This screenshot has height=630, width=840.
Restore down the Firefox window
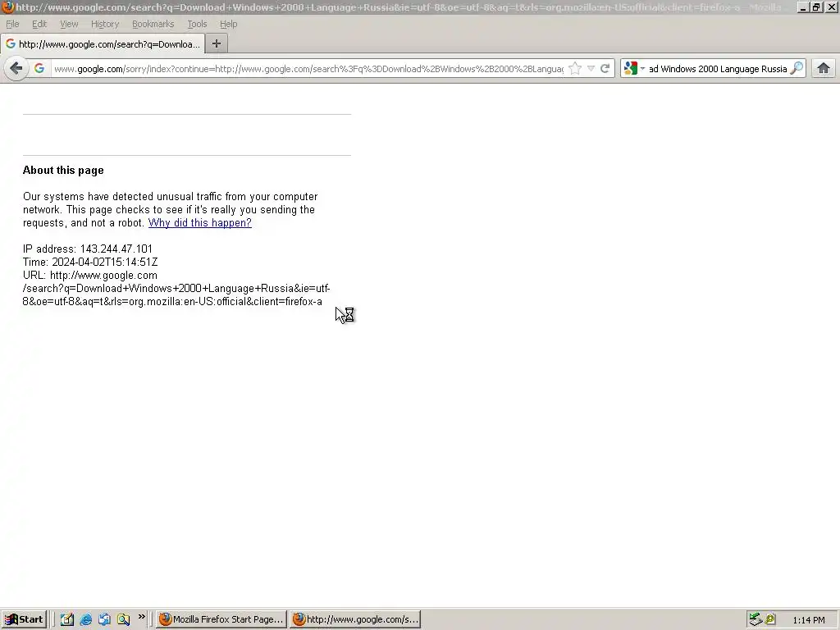(x=816, y=7)
